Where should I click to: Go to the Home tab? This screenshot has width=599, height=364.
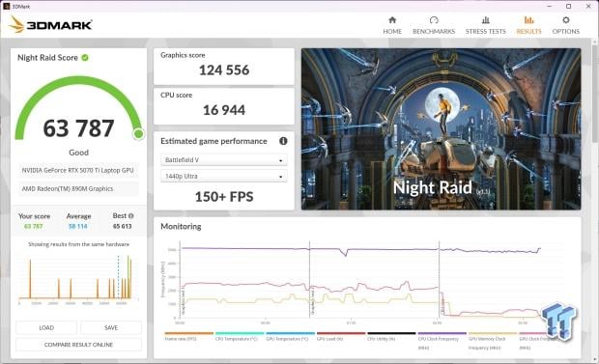[392, 26]
